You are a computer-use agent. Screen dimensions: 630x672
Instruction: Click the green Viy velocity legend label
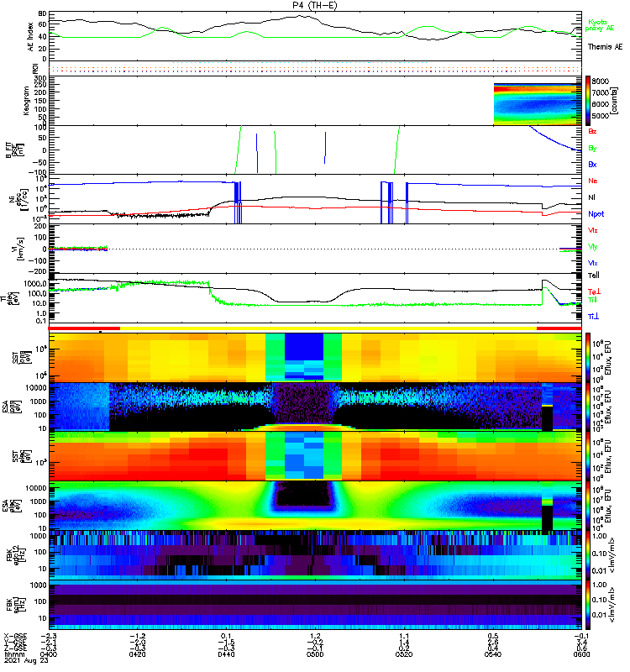click(592, 246)
